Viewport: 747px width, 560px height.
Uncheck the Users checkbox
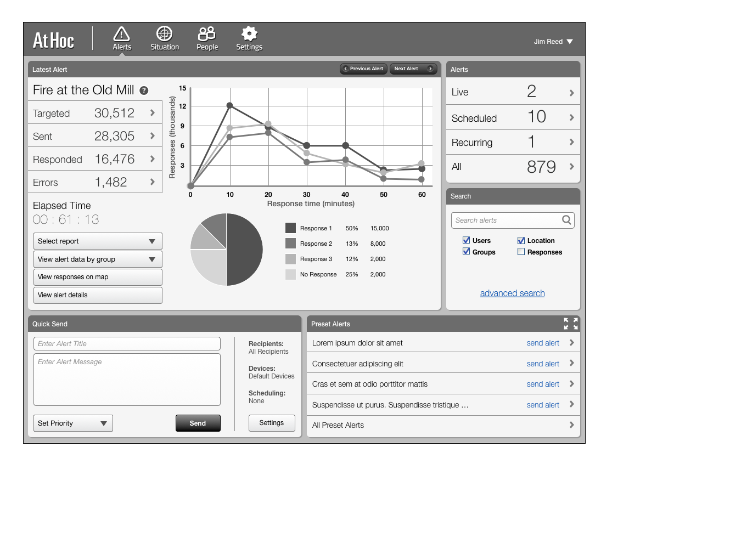(466, 240)
